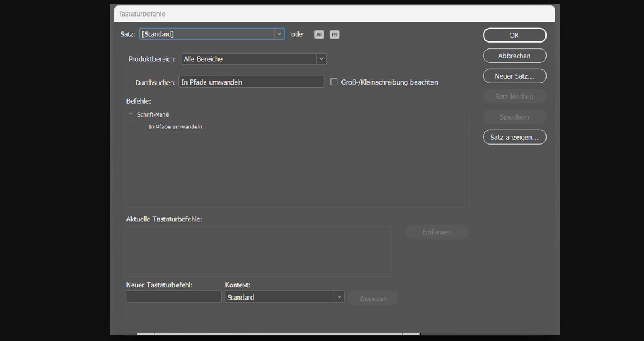Collapse the Schrift-Menü tree group
The width and height of the screenshot is (644, 341).
click(x=131, y=114)
